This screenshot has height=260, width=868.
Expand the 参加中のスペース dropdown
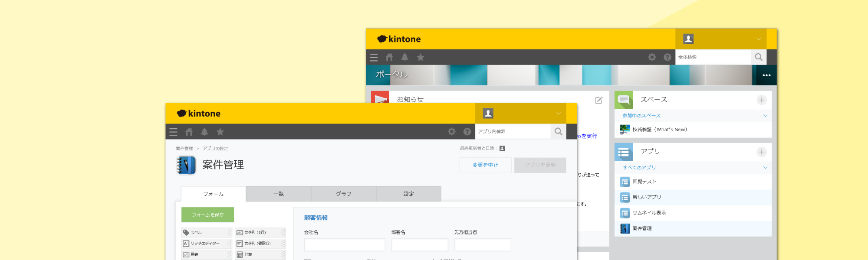(765, 116)
